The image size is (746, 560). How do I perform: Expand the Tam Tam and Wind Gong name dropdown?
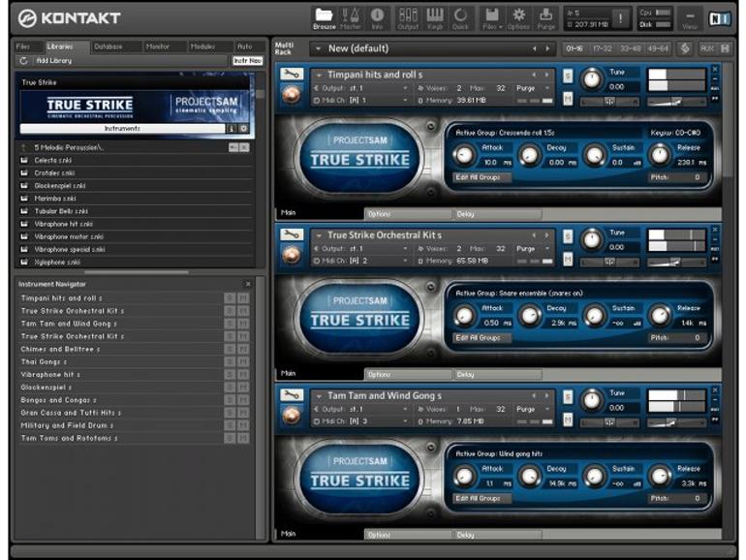coord(320,395)
